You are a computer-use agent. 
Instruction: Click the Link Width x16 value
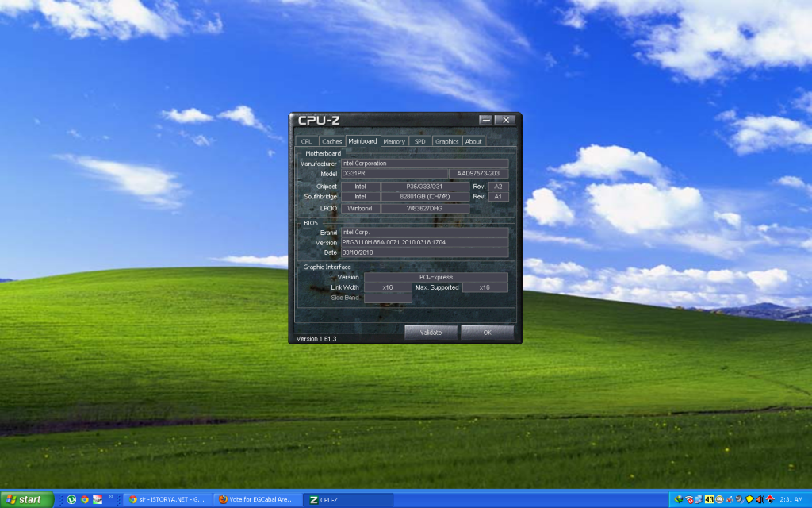(387, 287)
